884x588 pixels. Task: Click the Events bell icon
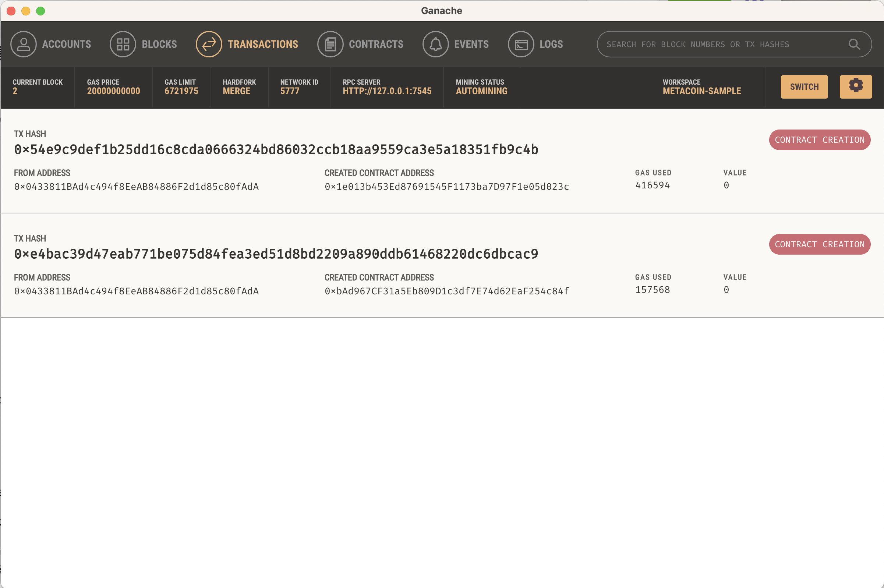pyautogui.click(x=435, y=44)
